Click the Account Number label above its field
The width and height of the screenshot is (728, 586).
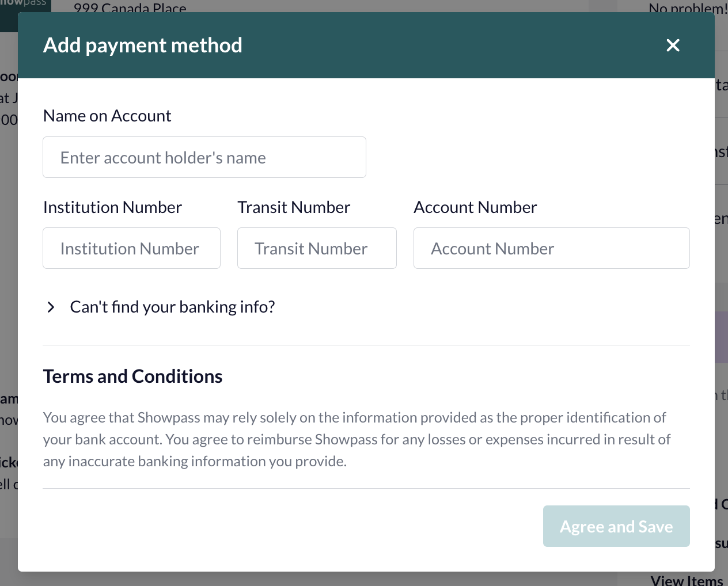(x=475, y=207)
